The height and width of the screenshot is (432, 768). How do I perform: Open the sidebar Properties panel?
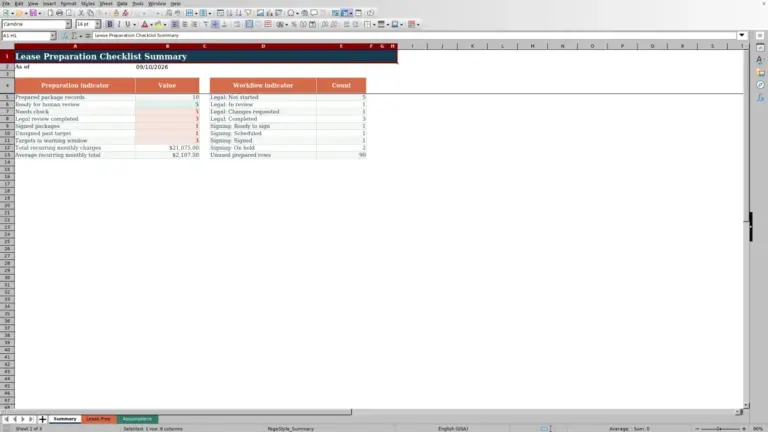[x=760, y=48]
